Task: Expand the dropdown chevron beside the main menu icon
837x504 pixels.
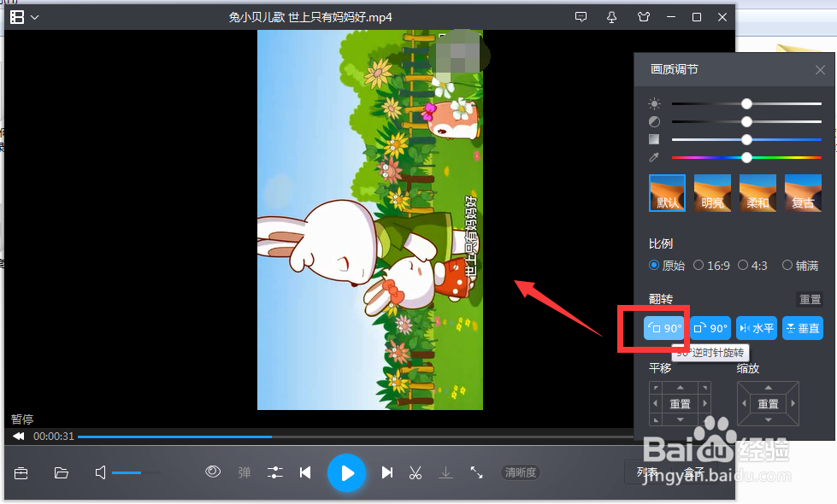Action: click(x=35, y=18)
